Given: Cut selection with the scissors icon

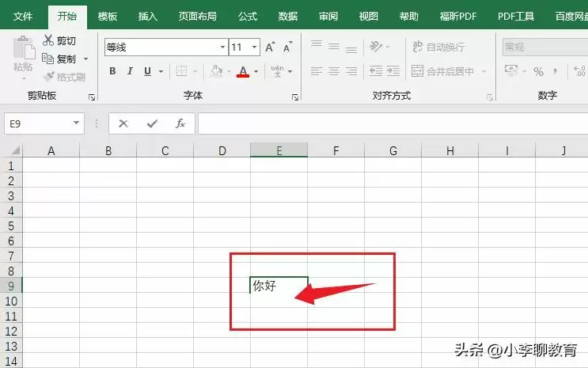Looking at the screenshot, I should [x=48, y=40].
